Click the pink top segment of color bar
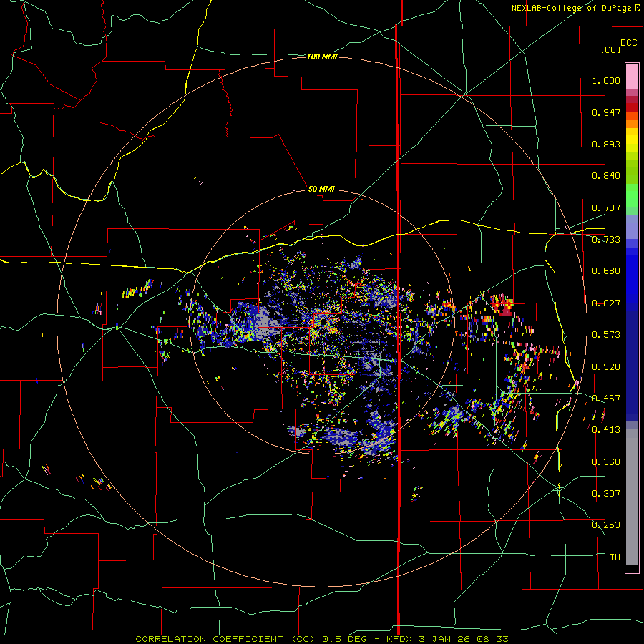 pyautogui.click(x=632, y=77)
